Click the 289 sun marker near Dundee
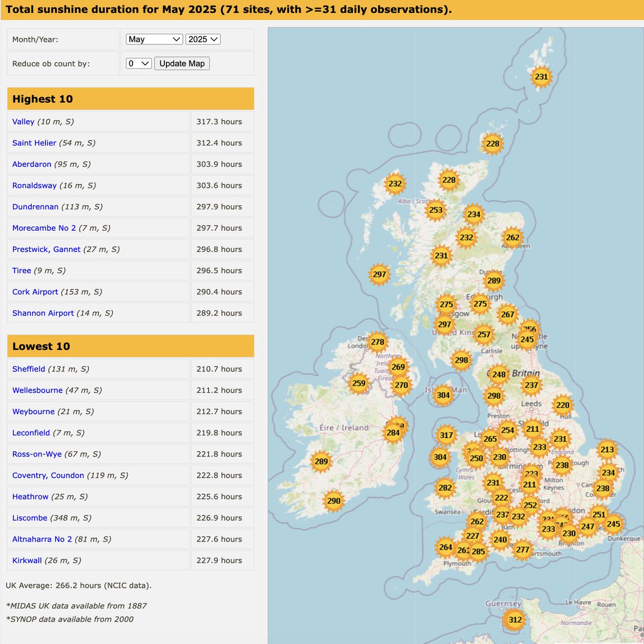Viewport: 644px width, 644px height. [x=494, y=281]
